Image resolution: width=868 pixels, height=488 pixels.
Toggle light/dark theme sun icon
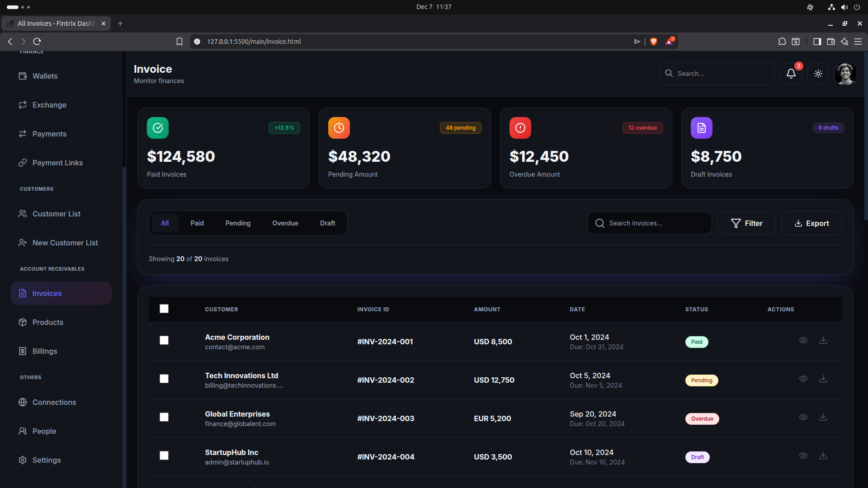click(818, 74)
